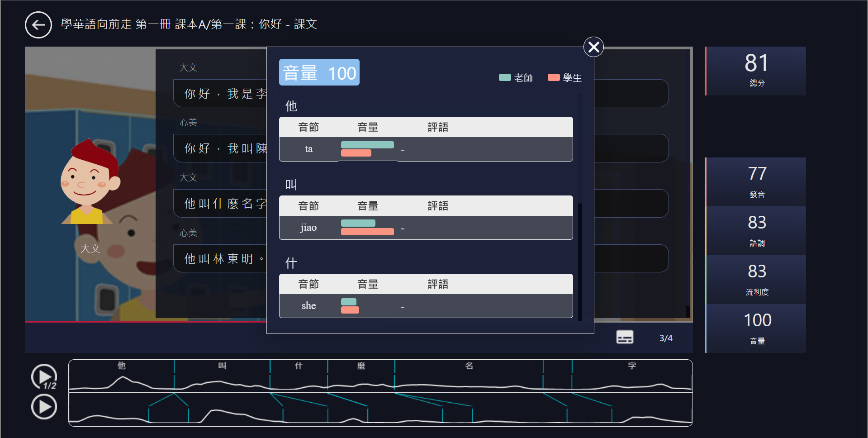Click the subtitle display icon beside the 3/4 counter
The image size is (868, 438).
click(x=625, y=337)
